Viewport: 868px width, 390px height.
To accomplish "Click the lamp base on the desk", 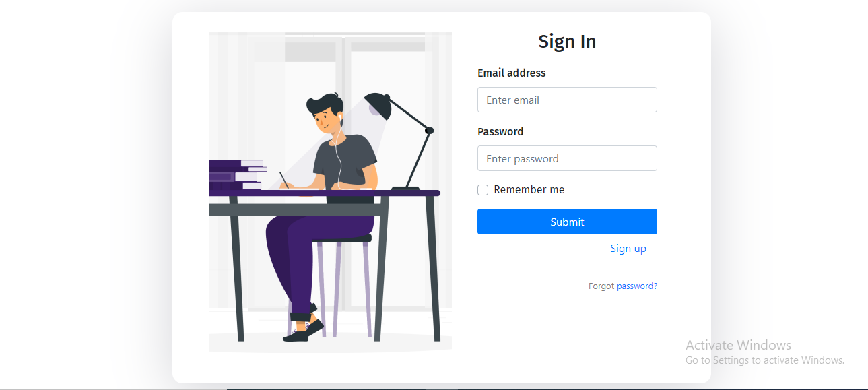I will coord(405,188).
